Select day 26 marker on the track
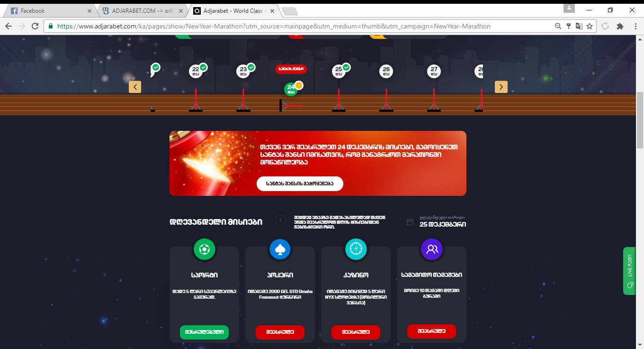The image size is (644, 349). tap(386, 71)
